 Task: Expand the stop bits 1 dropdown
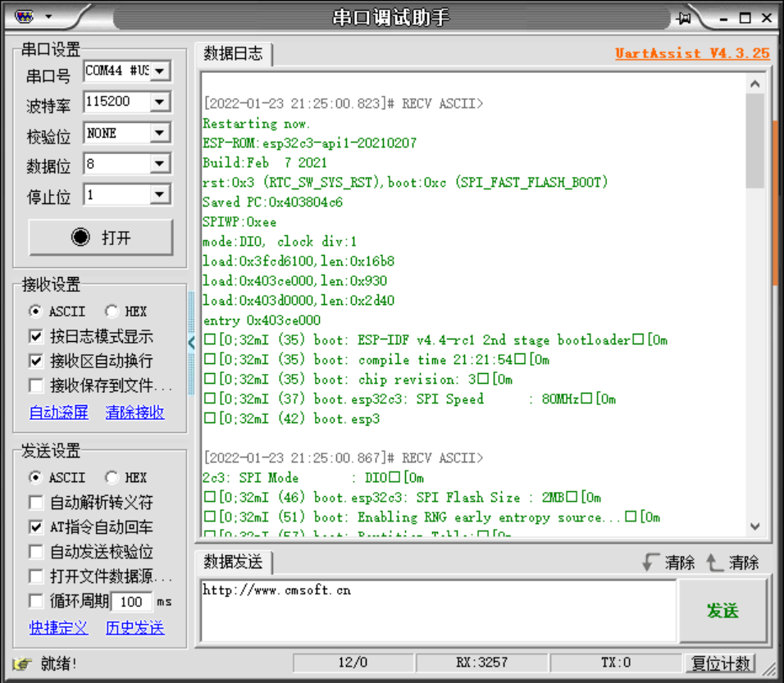(160, 194)
